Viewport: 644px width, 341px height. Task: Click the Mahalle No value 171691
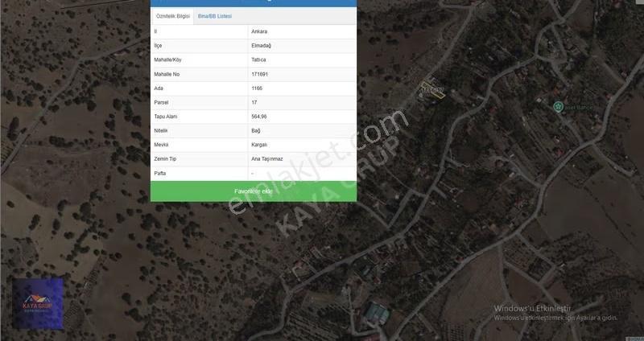259,74
